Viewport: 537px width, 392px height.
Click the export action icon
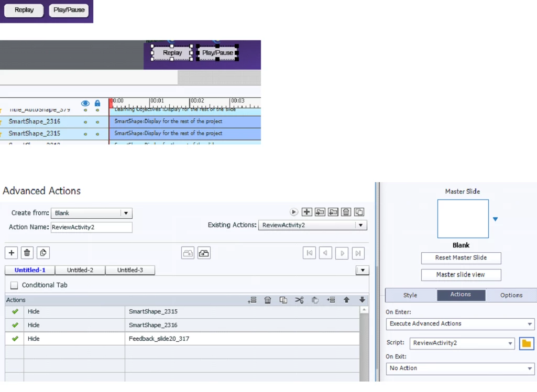click(x=333, y=212)
